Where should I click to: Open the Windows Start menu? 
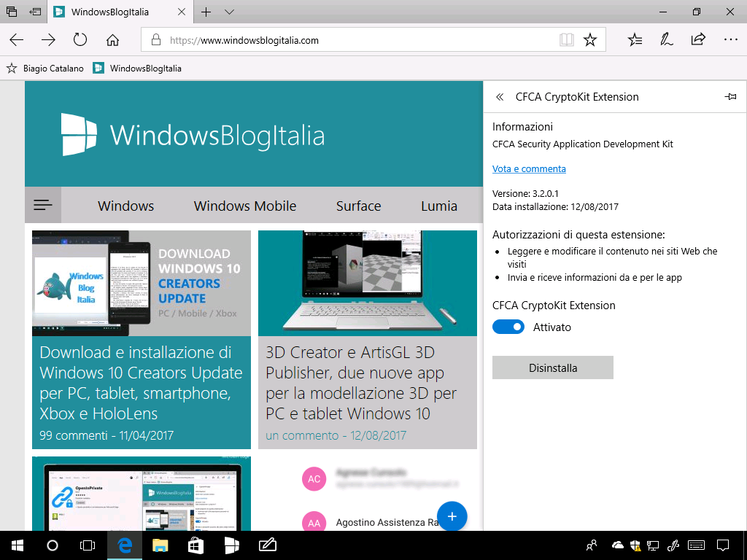(18, 545)
